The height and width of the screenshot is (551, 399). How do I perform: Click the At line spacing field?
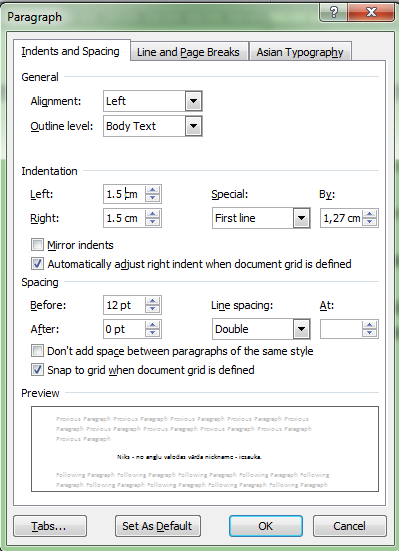341,329
